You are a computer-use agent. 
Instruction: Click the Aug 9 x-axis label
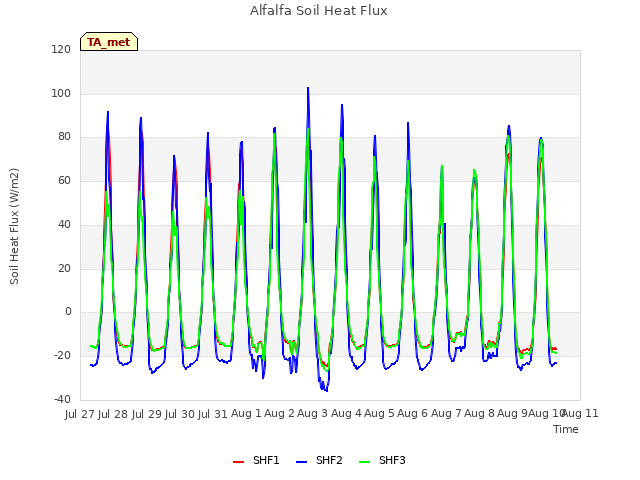tap(512, 413)
